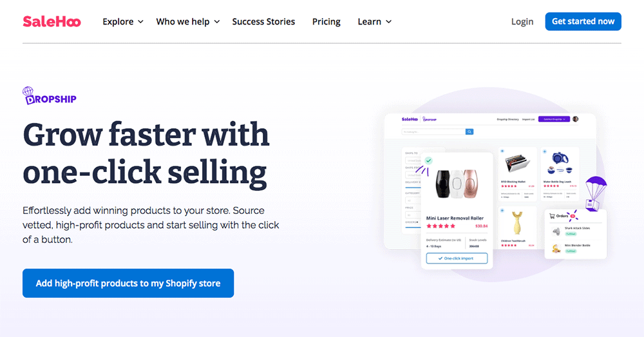Click the search magnifier icon in preview
Viewport: 644px width, 337px height.
(469, 131)
